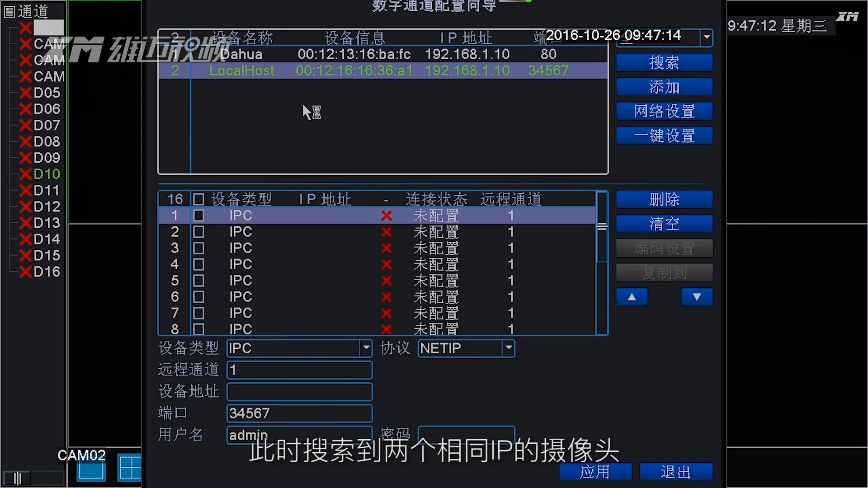
Task: Click the 网络设置 (Network Settings) button
Action: point(664,112)
